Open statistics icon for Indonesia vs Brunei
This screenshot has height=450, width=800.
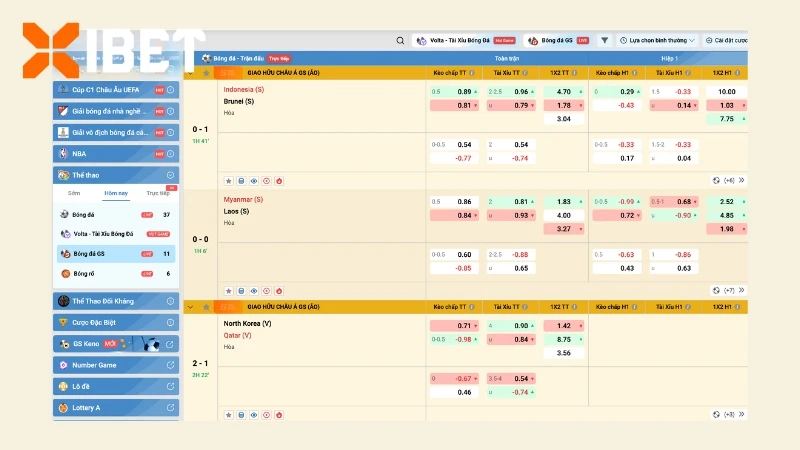(241, 181)
